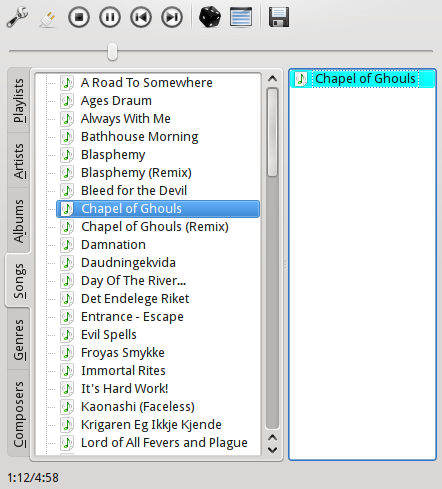
Task: Click the splitter handle between panels
Action: click(x=286, y=265)
